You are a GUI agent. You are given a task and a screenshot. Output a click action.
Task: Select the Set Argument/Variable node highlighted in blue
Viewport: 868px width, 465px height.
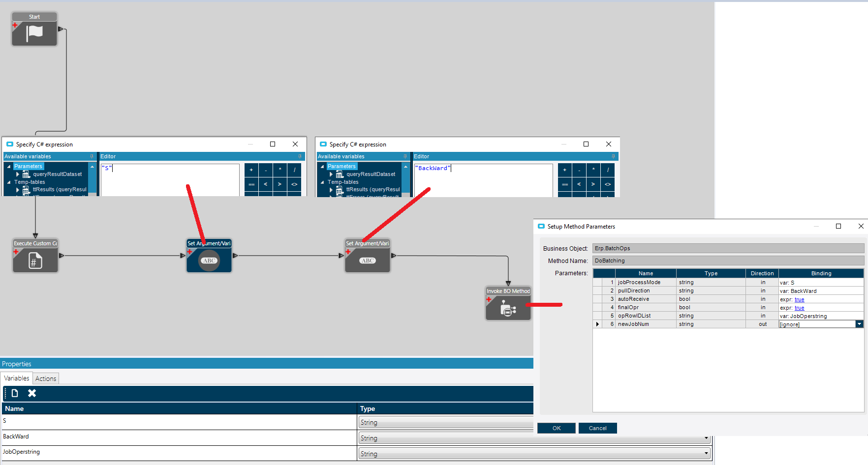(209, 256)
